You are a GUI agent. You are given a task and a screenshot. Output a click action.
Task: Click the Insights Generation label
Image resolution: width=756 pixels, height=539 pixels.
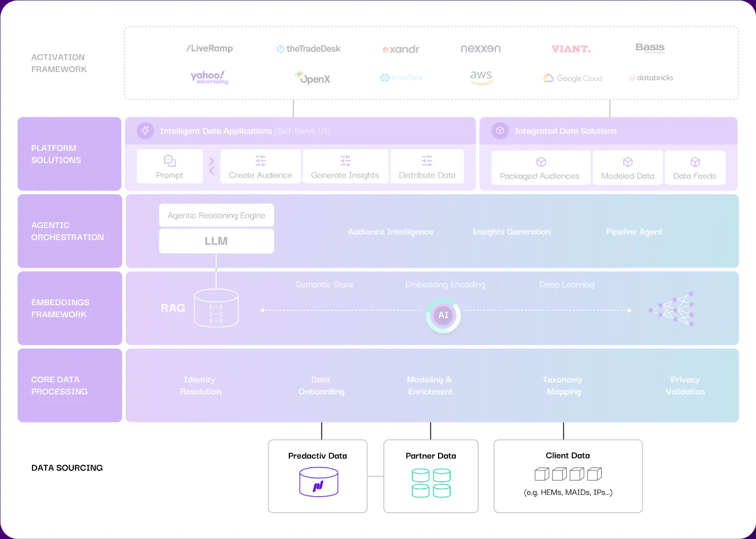tap(511, 231)
